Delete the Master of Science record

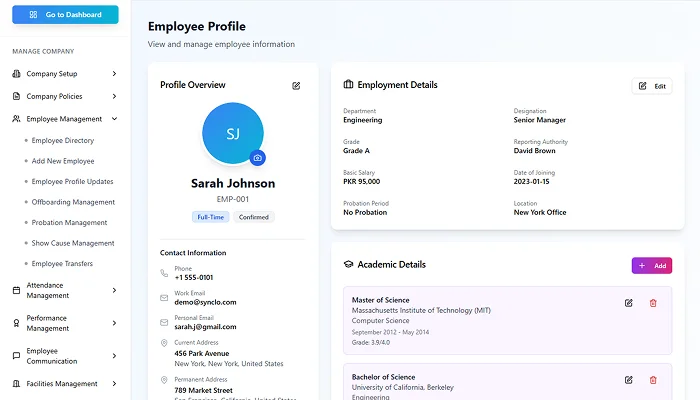point(653,303)
